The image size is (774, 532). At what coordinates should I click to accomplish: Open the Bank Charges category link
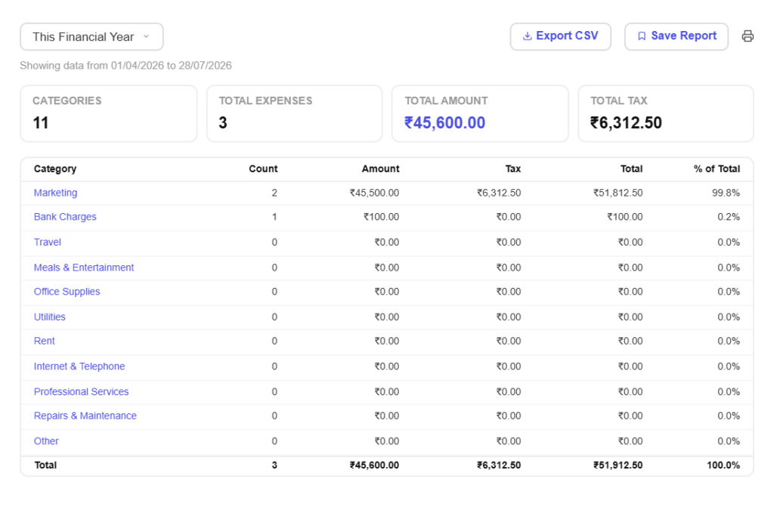(65, 217)
